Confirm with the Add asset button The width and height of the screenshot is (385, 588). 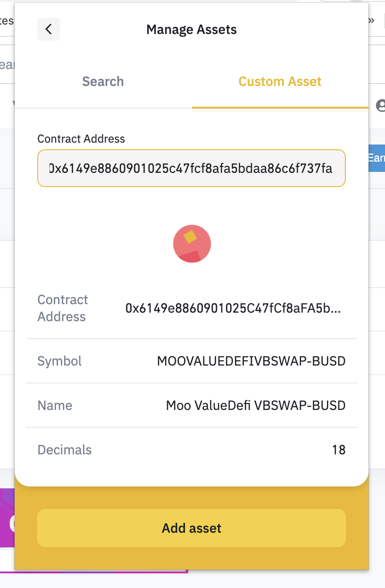point(192,528)
